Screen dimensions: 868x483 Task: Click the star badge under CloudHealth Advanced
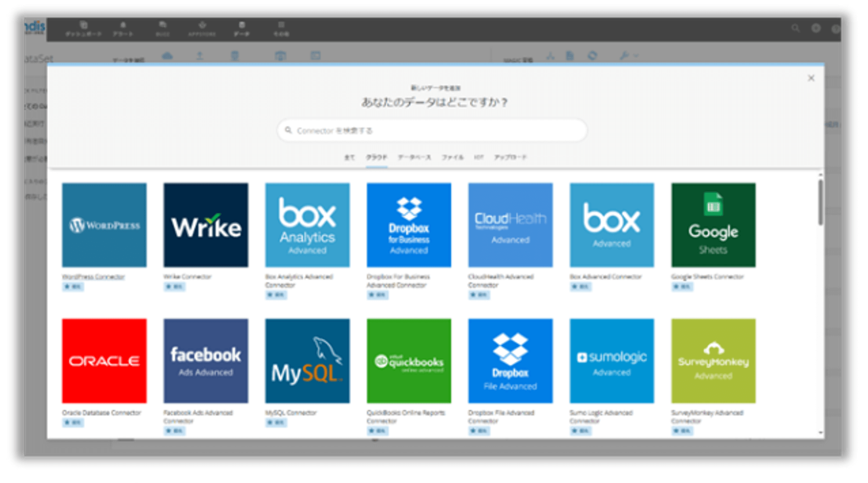[x=479, y=295]
